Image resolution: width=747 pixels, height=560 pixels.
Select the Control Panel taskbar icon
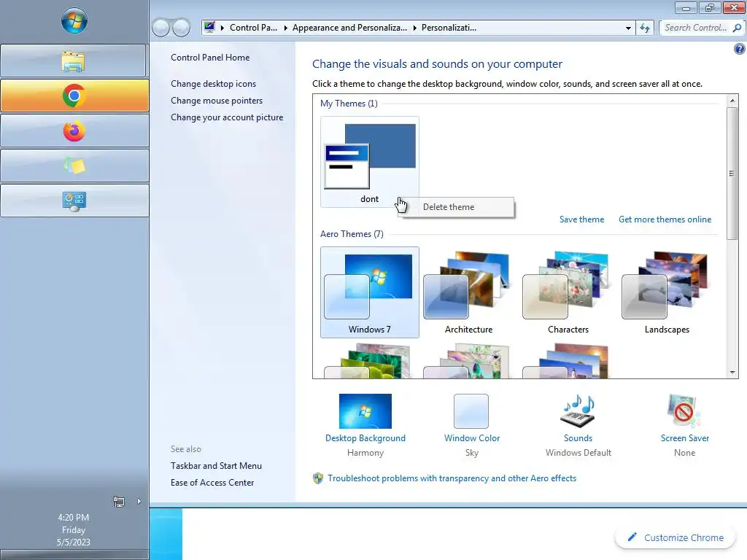pos(74,201)
